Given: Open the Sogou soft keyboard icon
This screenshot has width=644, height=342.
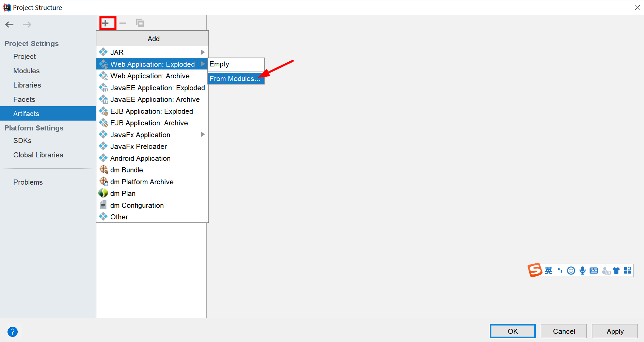Looking at the screenshot, I should [594, 270].
